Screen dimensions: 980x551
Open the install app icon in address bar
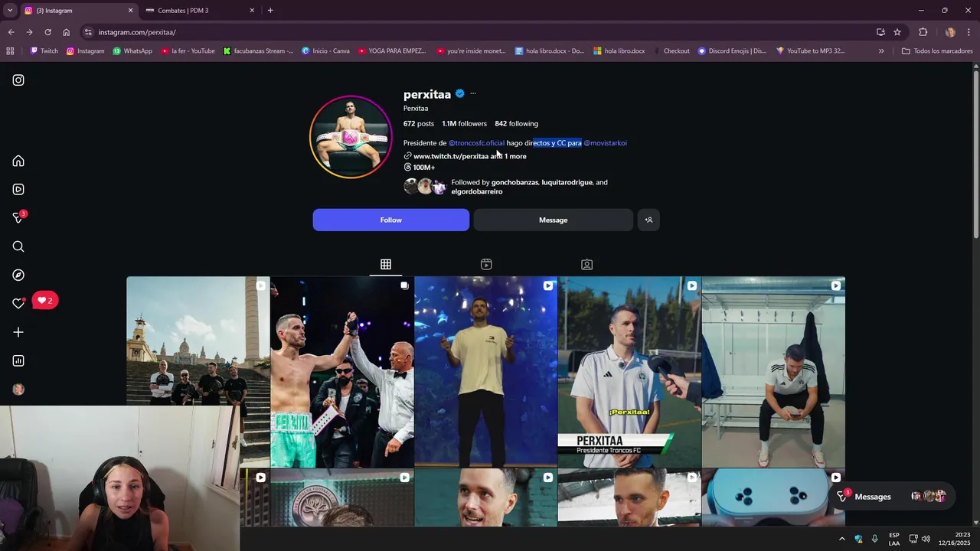click(x=880, y=32)
